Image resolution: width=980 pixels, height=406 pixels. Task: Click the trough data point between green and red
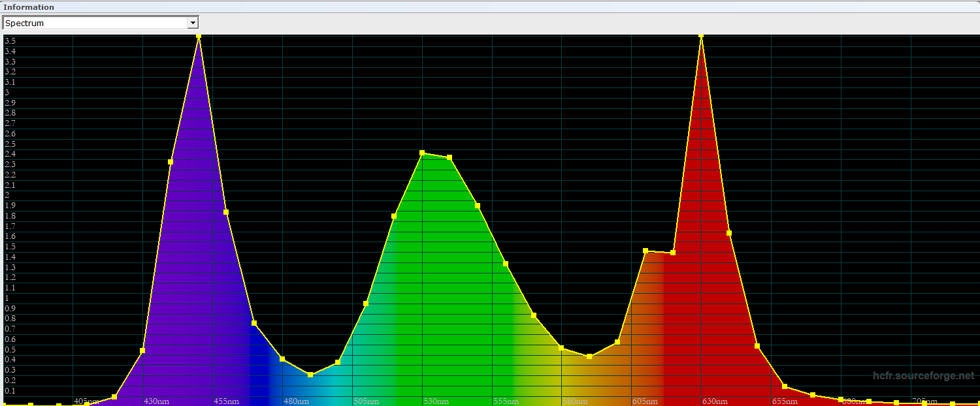(x=589, y=356)
